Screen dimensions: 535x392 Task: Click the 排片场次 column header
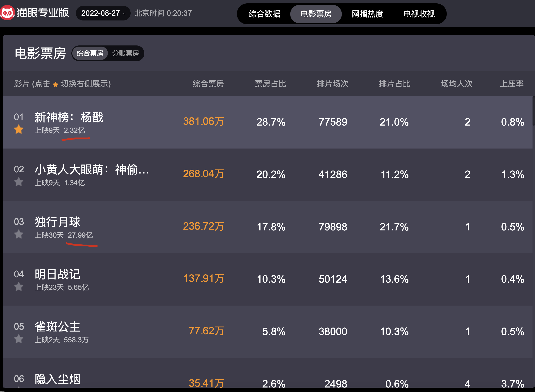click(333, 84)
